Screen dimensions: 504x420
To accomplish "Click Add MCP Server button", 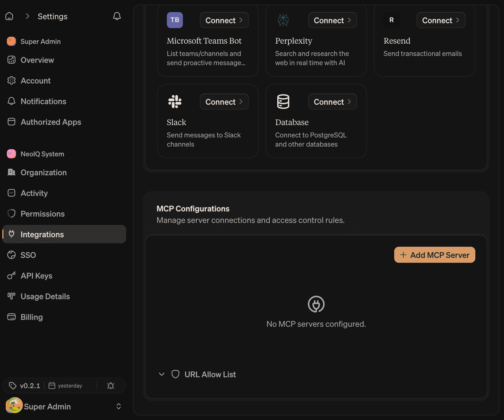I will 435,255.
